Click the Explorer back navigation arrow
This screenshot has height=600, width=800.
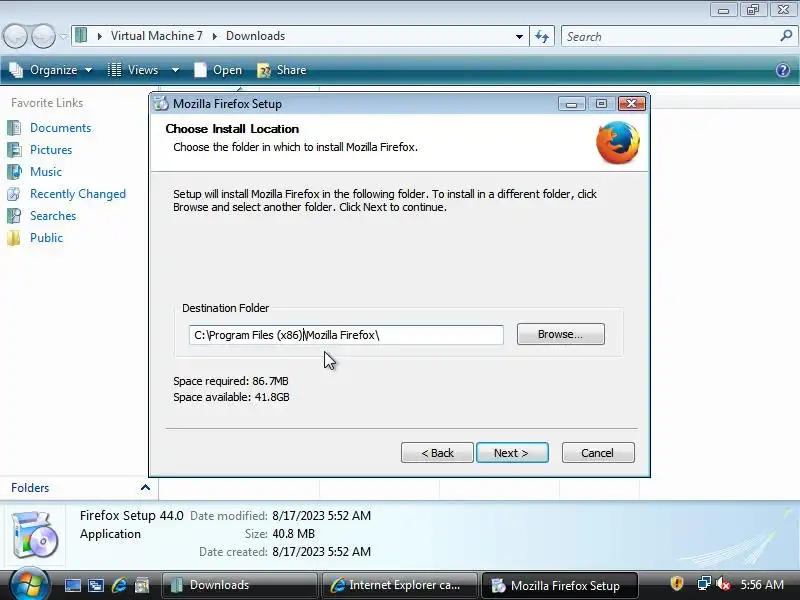(x=15, y=36)
